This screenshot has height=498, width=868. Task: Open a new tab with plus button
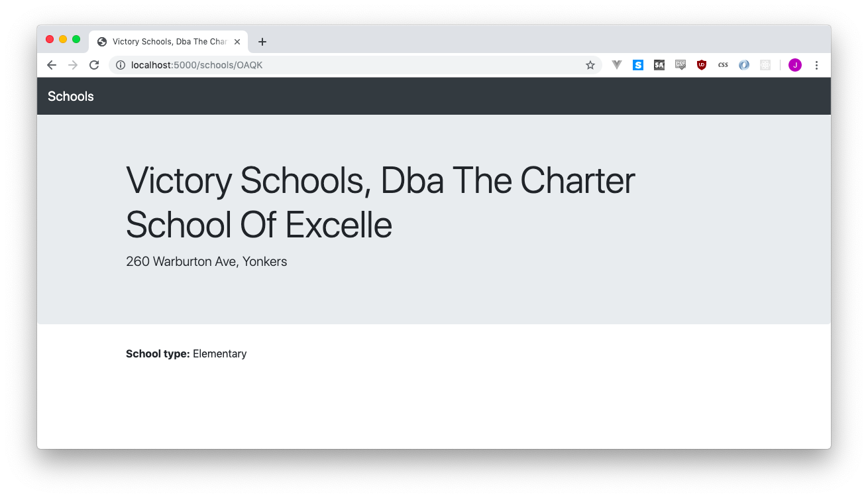[262, 42]
